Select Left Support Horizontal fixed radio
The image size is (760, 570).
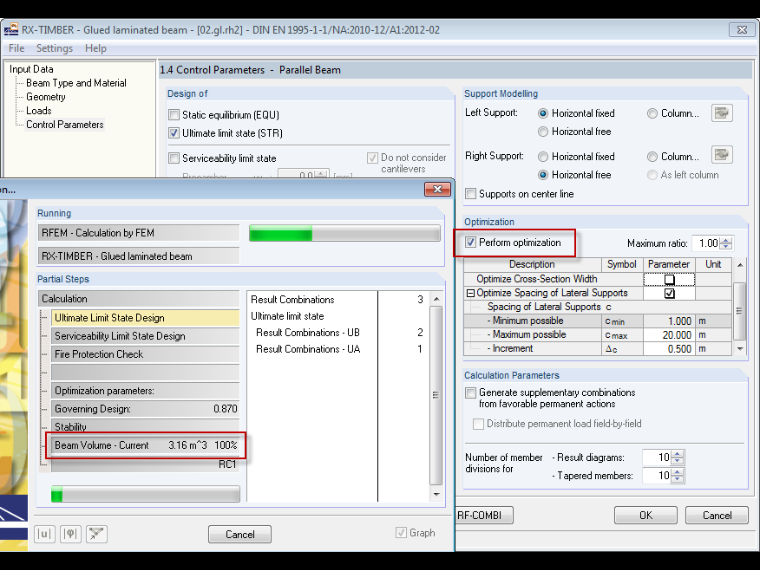[x=543, y=113]
